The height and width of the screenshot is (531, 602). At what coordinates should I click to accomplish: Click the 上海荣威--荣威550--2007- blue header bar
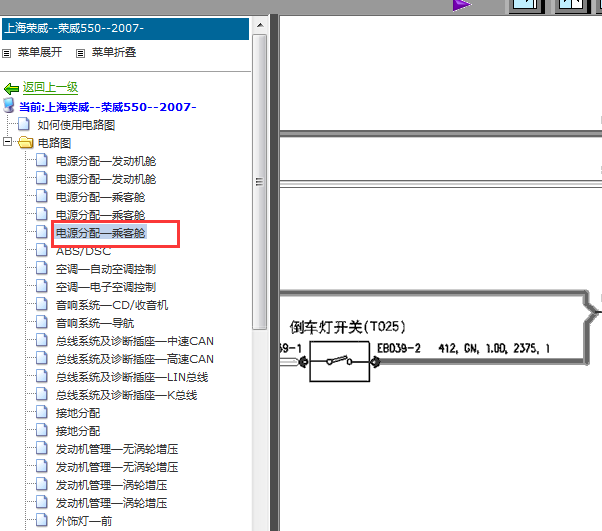click(126, 28)
